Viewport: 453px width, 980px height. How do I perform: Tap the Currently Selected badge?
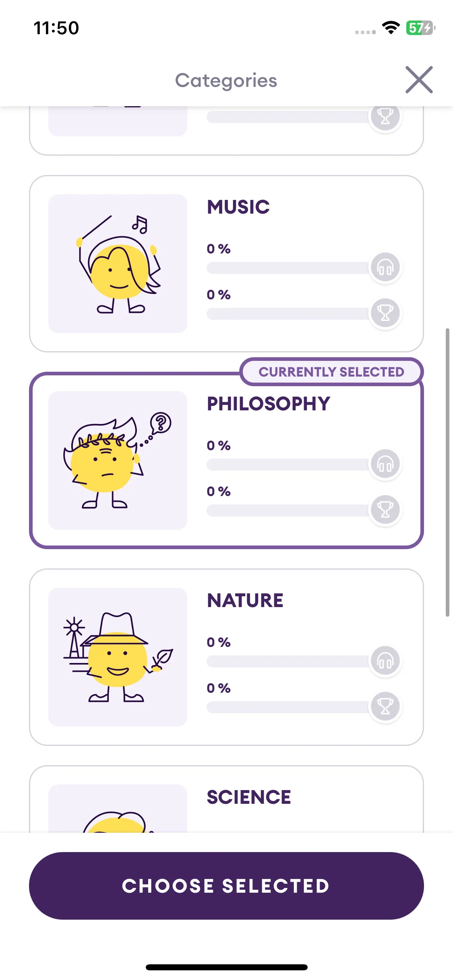pyautogui.click(x=331, y=372)
